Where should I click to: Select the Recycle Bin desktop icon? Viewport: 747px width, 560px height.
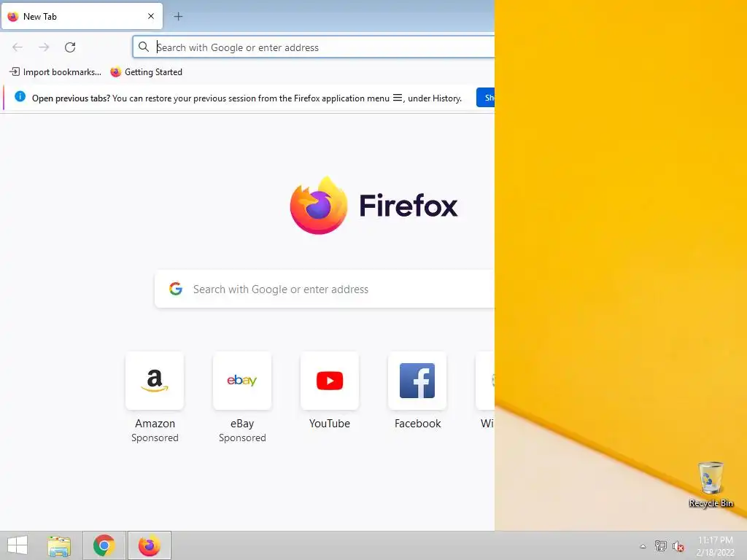point(711,484)
